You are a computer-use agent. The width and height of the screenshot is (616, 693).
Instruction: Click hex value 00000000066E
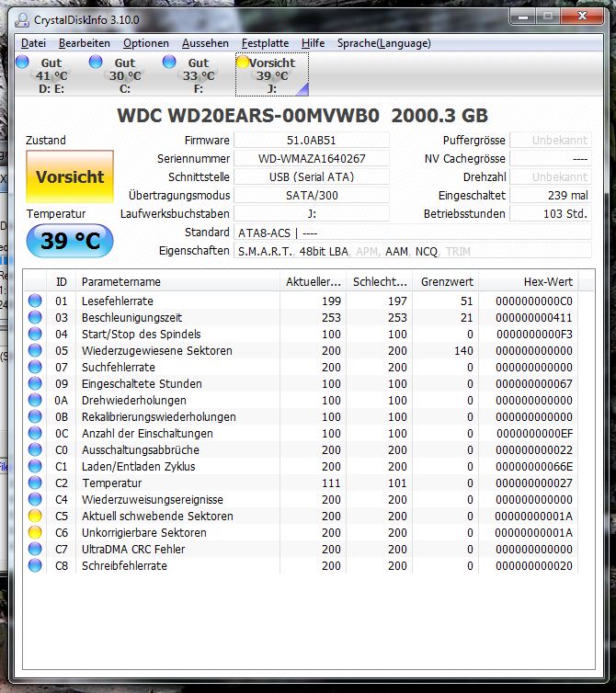pyautogui.click(x=534, y=466)
